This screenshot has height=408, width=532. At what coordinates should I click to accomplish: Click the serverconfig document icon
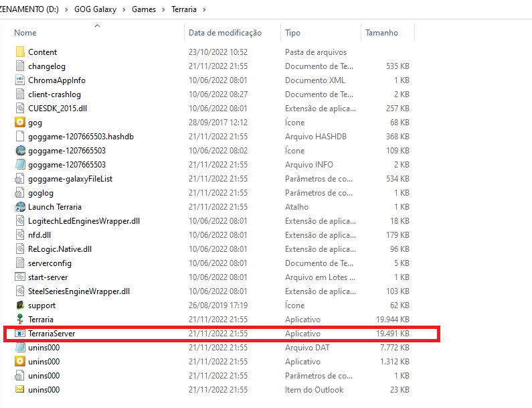point(20,263)
